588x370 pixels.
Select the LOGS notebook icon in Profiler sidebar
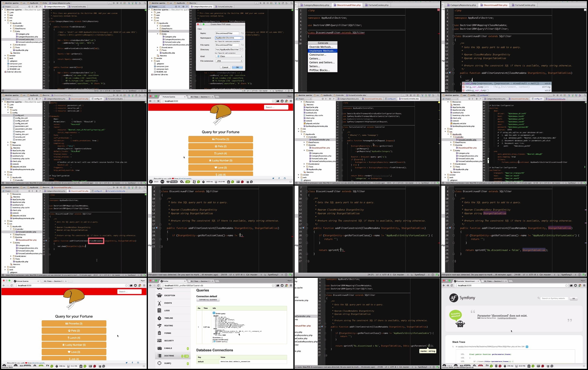click(x=160, y=311)
